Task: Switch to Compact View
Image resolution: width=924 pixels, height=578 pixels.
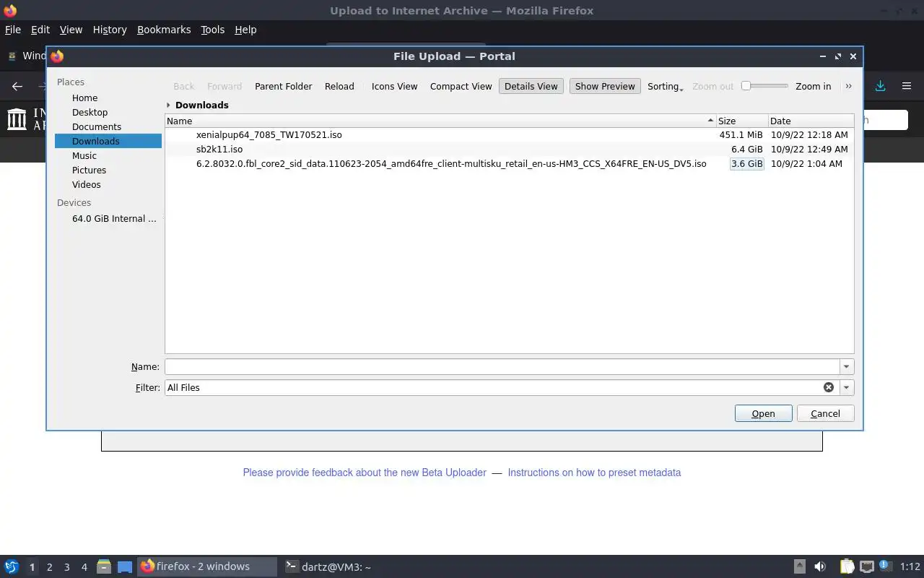Action: click(461, 86)
